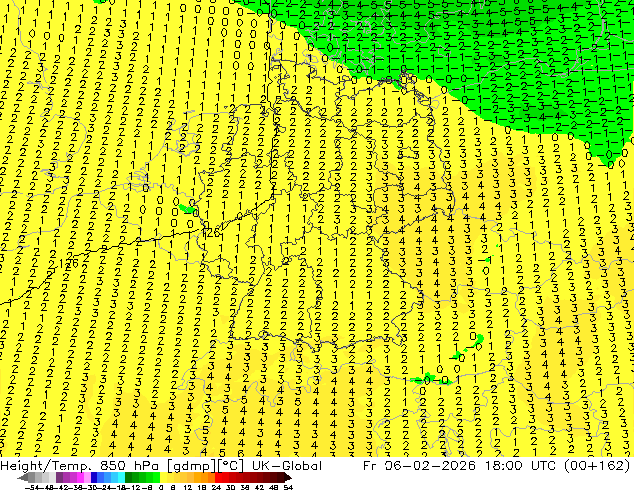Click the '(00+162)' forecast hour text

(596, 465)
